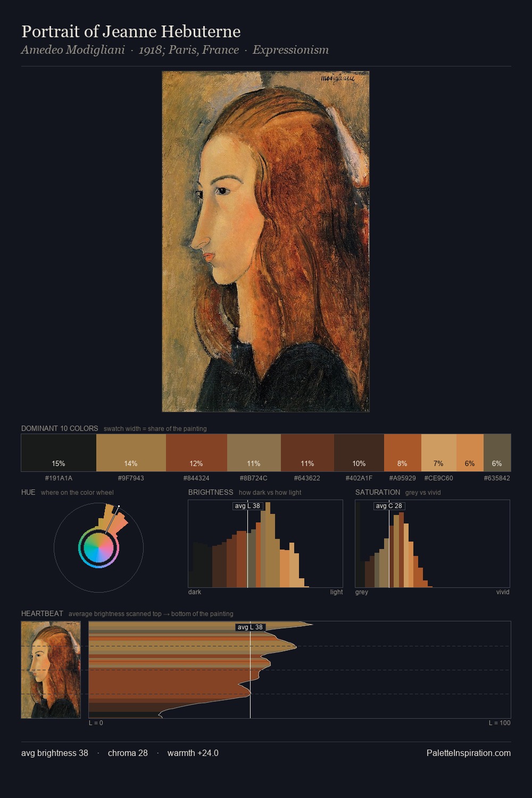
Task: Click the first 6% orange swatch
Action: pos(470,453)
